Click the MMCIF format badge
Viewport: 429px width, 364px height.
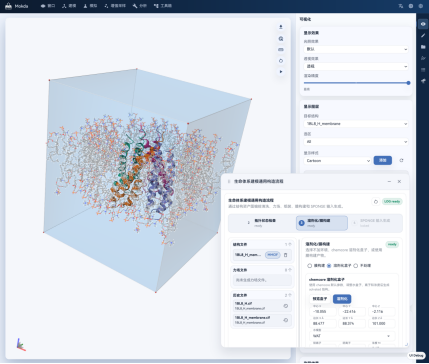point(273,255)
